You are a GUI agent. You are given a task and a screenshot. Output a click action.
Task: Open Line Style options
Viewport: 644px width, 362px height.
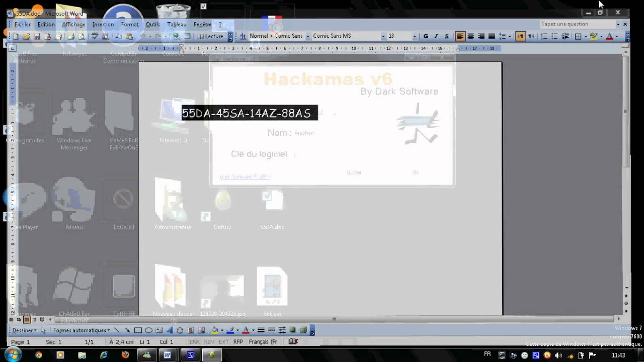click(261, 330)
